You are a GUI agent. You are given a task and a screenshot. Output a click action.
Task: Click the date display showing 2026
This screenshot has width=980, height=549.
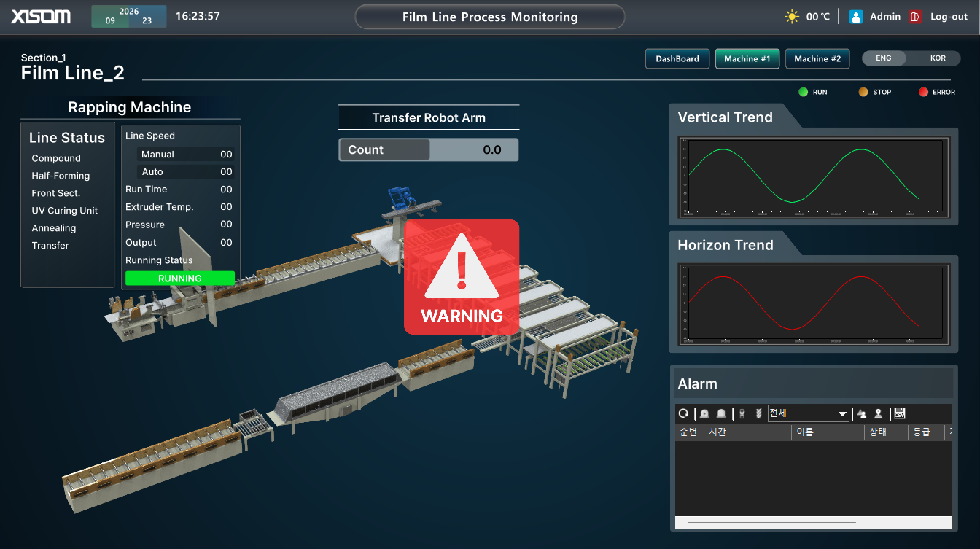129,16
